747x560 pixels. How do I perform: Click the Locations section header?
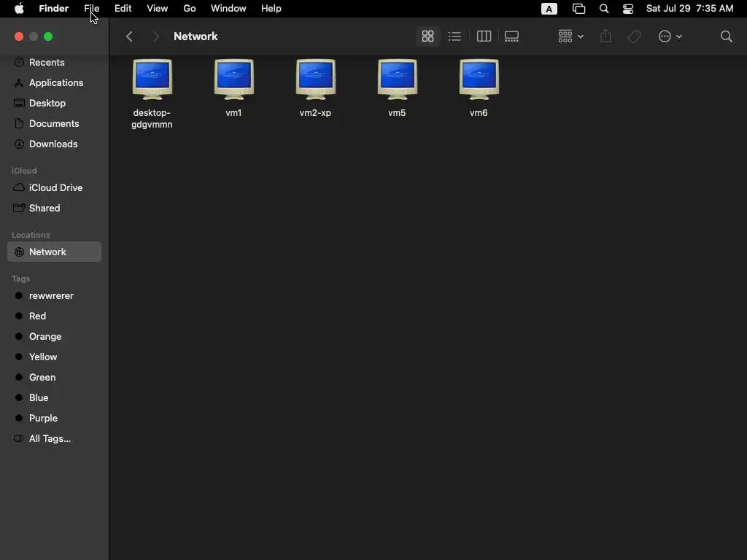click(31, 235)
